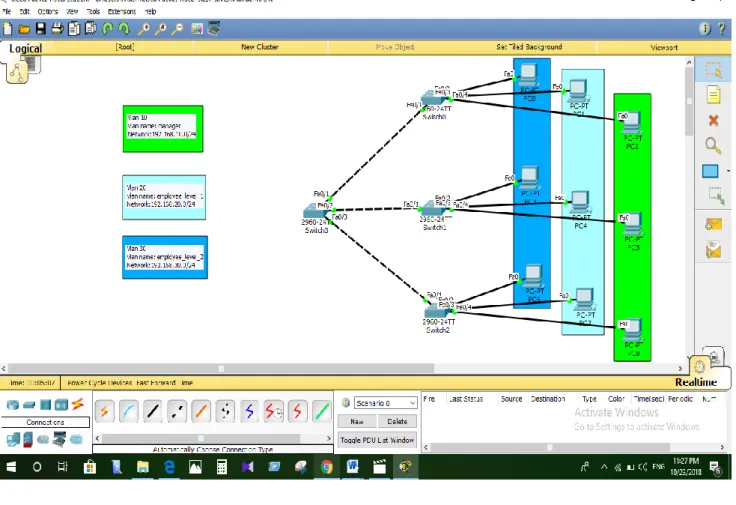Screen dimensions: 736x505
Task: Click the Vlan 10 manager note box
Action: tap(162, 129)
